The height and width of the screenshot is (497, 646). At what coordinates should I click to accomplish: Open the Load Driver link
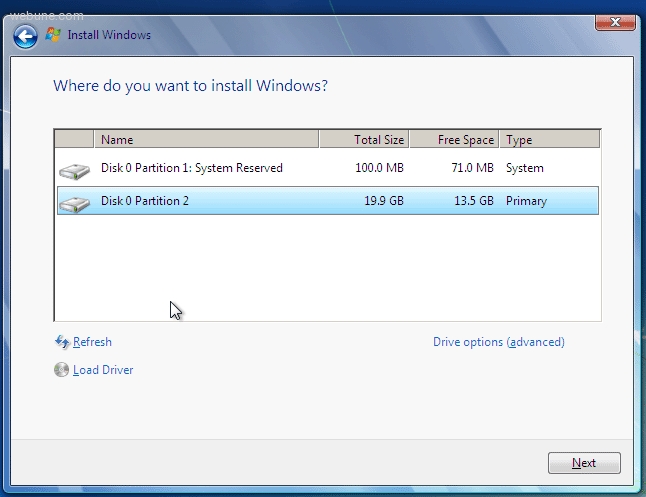[103, 370]
